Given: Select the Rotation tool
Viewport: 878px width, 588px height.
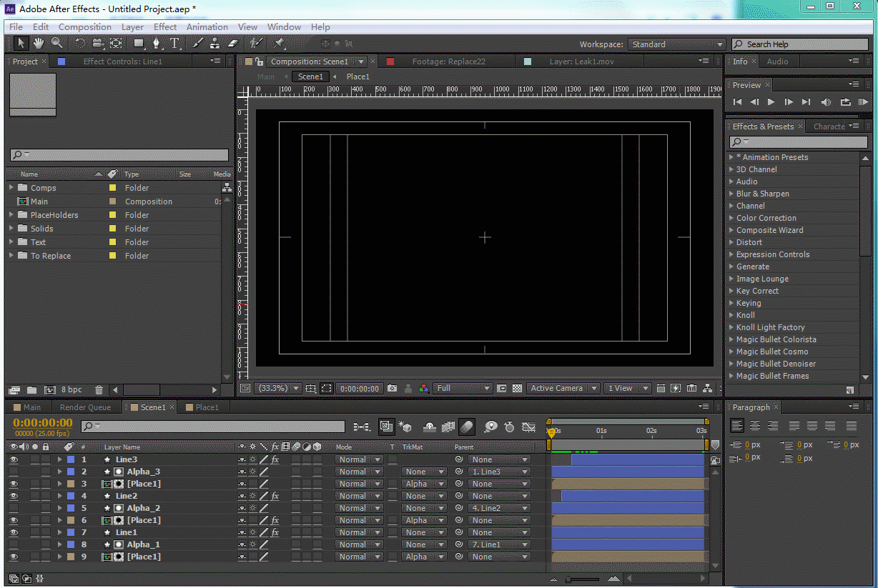Looking at the screenshot, I should tap(80, 44).
